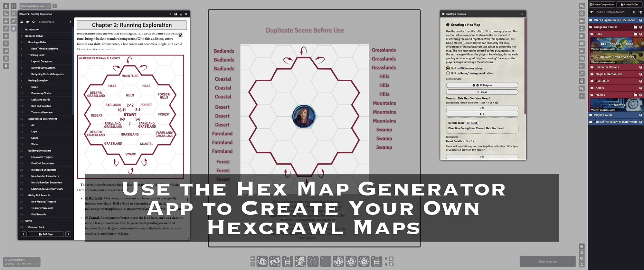Select the Ruler measure tool
Viewport: 644px width, 270px height.
click(x=14, y=21)
